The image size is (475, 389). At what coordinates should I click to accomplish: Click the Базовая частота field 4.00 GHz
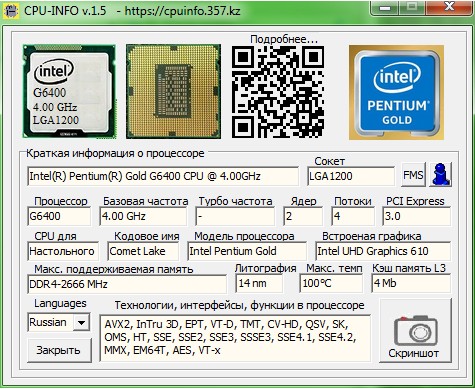pos(143,216)
